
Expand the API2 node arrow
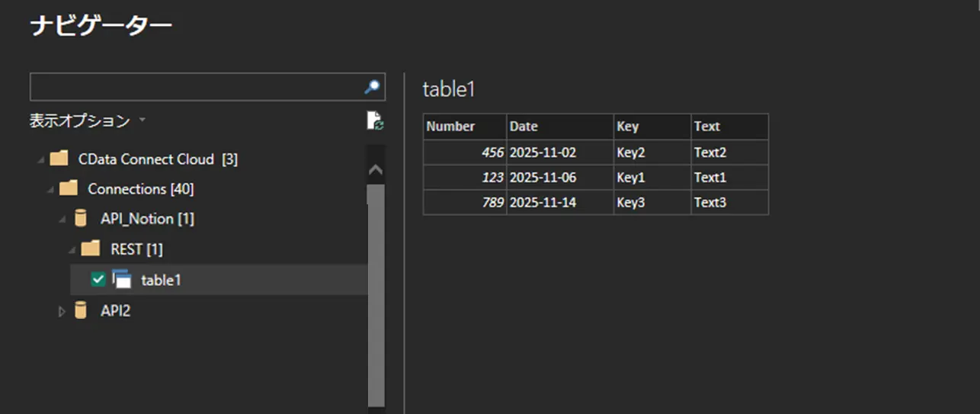click(x=62, y=311)
